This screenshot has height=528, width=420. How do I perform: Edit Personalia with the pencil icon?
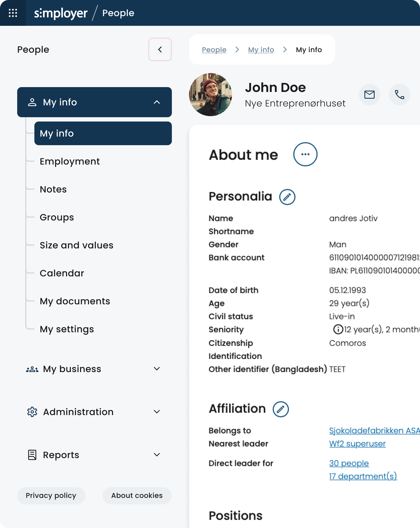pyautogui.click(x=287, y=197)
